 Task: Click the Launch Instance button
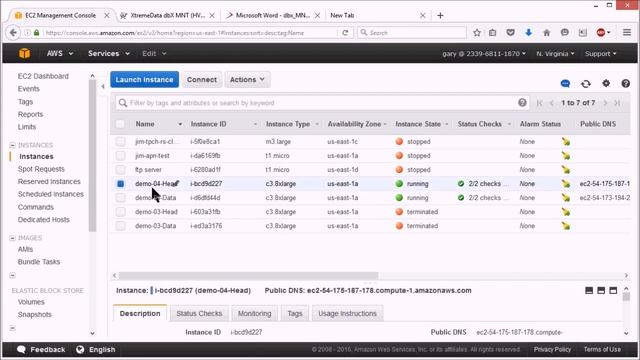[144, 80]
